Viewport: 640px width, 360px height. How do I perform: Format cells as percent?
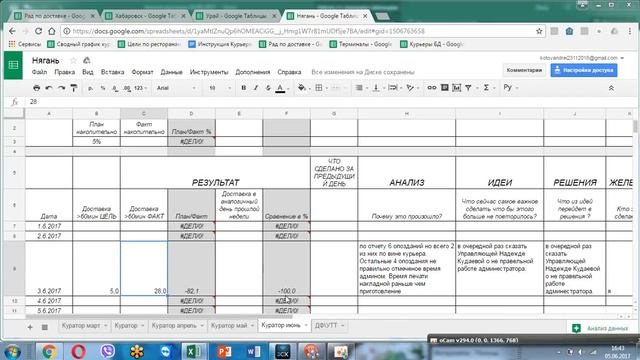coord(103,88)
